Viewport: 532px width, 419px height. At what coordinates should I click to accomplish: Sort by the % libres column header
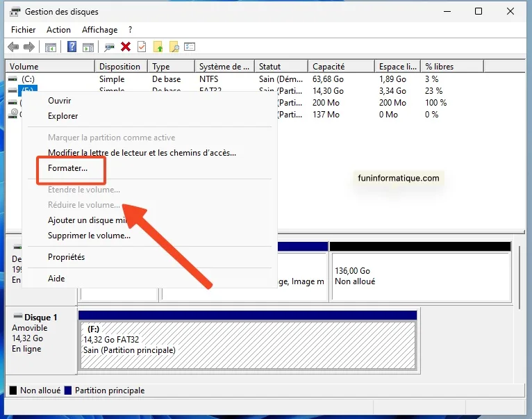tap(452, 67)
